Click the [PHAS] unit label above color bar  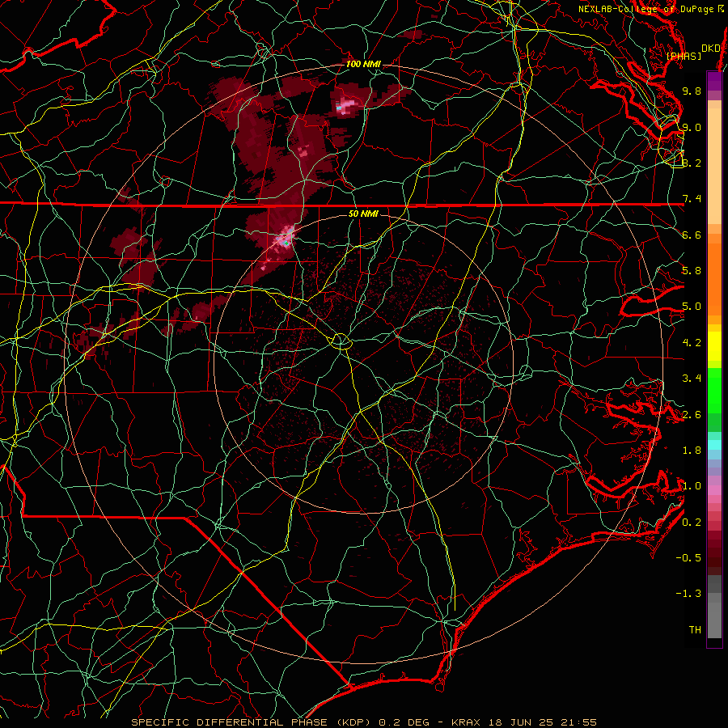click(684, 56)
